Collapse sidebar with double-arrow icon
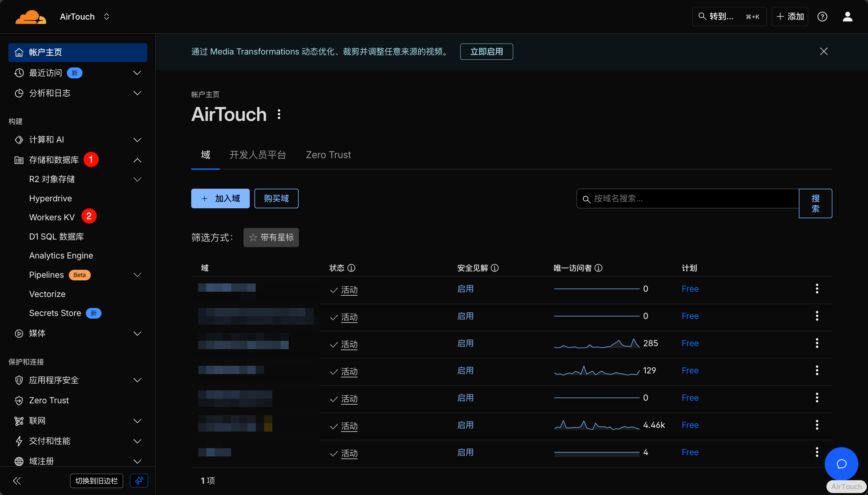 (17, 481)
